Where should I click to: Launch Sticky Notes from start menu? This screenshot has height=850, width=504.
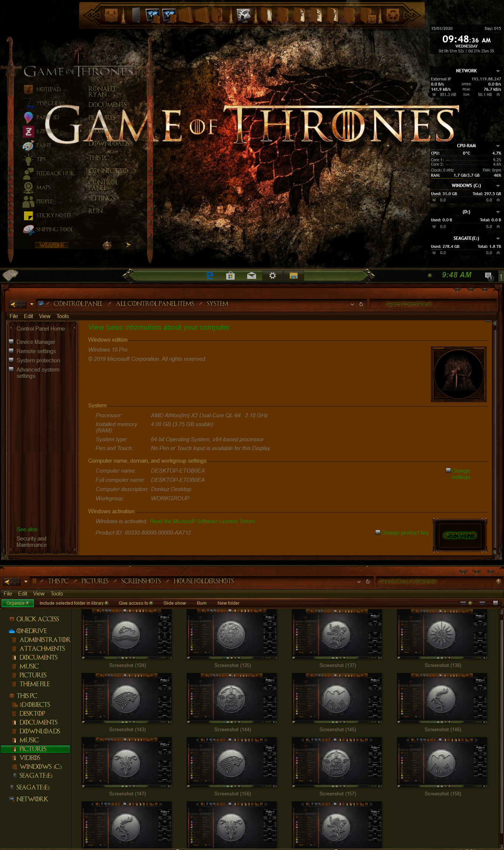click(x=48, y=215)
